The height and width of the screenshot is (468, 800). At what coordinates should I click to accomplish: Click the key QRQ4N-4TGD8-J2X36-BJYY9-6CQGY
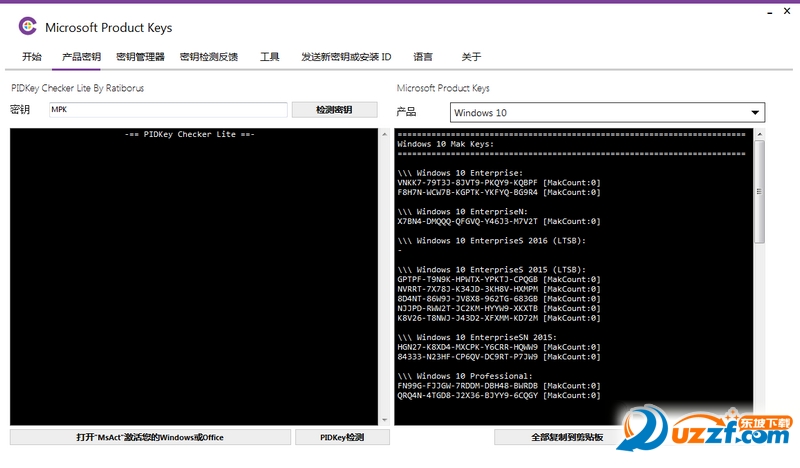click(467, 396)
